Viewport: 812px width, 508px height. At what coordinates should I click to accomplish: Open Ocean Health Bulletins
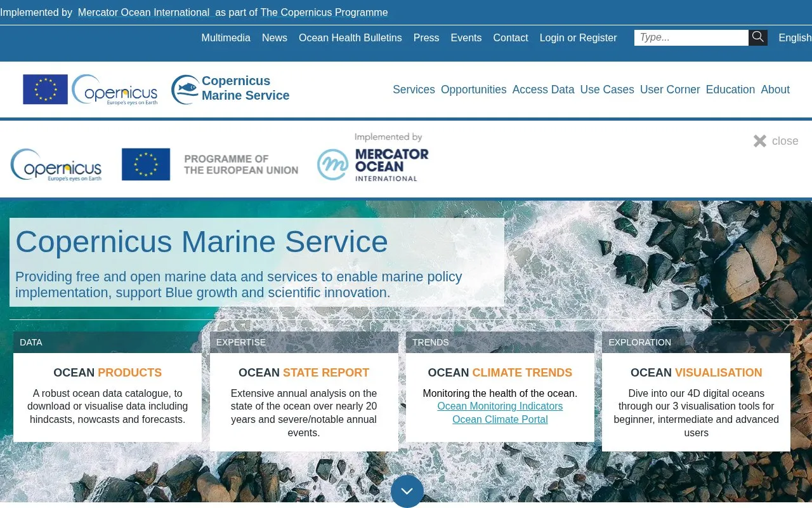tap(350, 37)
